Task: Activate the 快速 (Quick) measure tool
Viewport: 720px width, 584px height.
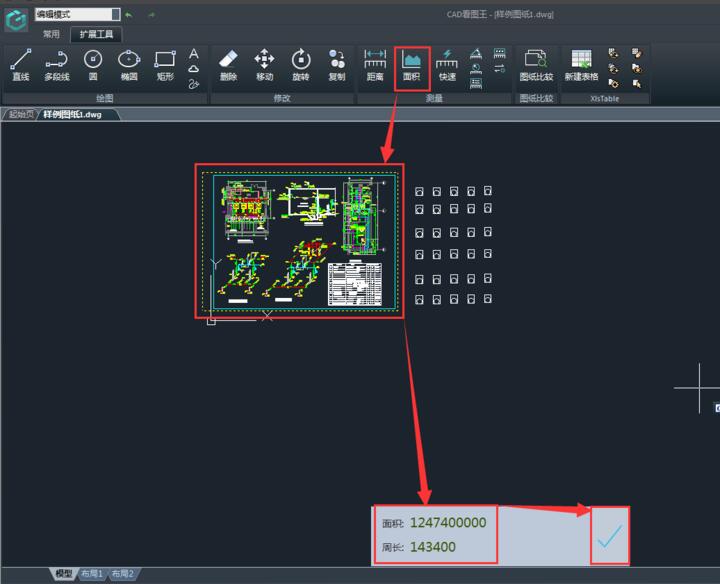Action: (x=447, y=65)
